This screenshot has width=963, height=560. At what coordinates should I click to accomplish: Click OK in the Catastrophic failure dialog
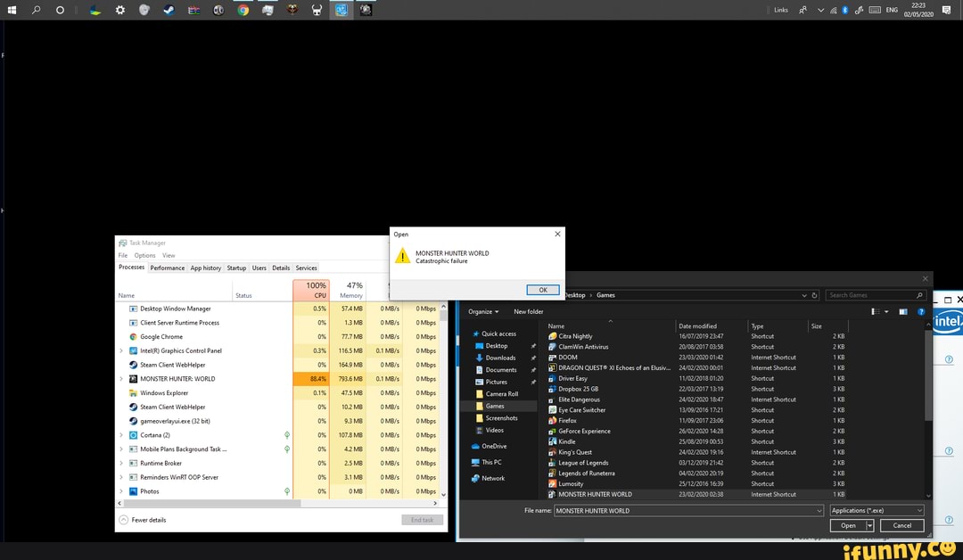tap(543, 290)
